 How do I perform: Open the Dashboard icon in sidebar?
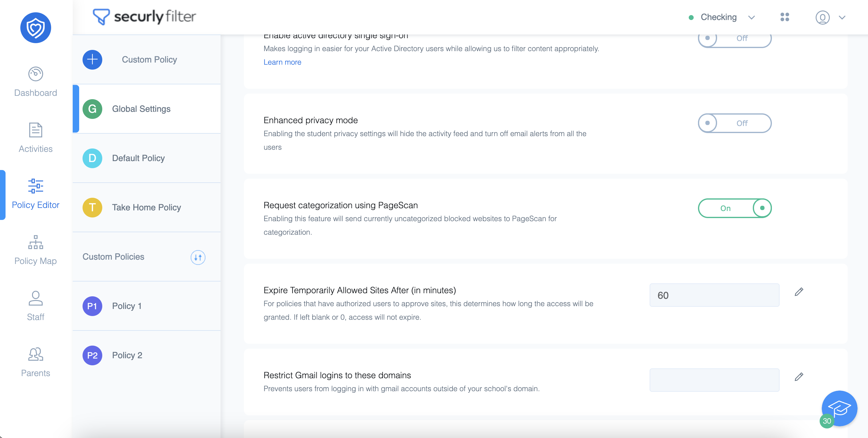pos(35,74)
